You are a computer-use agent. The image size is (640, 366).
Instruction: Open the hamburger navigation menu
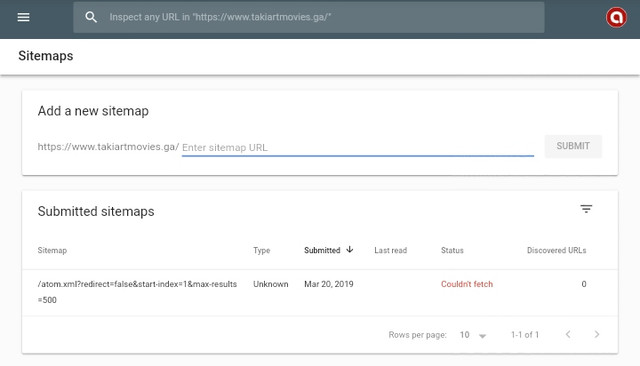tap(23, 17)
